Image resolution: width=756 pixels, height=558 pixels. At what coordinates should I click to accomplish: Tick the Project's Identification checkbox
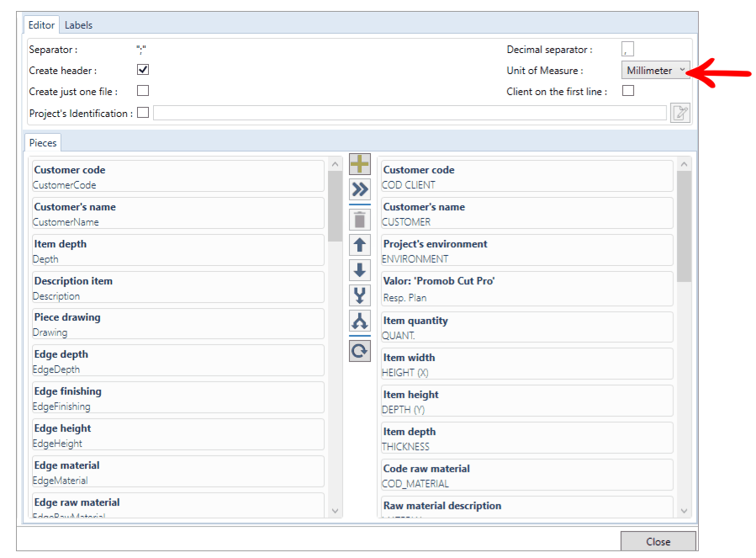click(143, 113)
